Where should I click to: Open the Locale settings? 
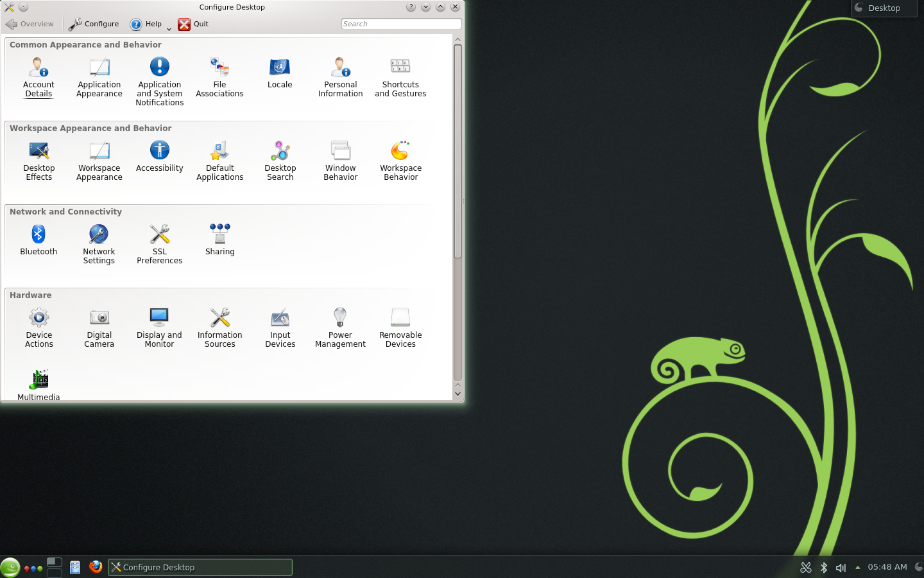(280, 73)
